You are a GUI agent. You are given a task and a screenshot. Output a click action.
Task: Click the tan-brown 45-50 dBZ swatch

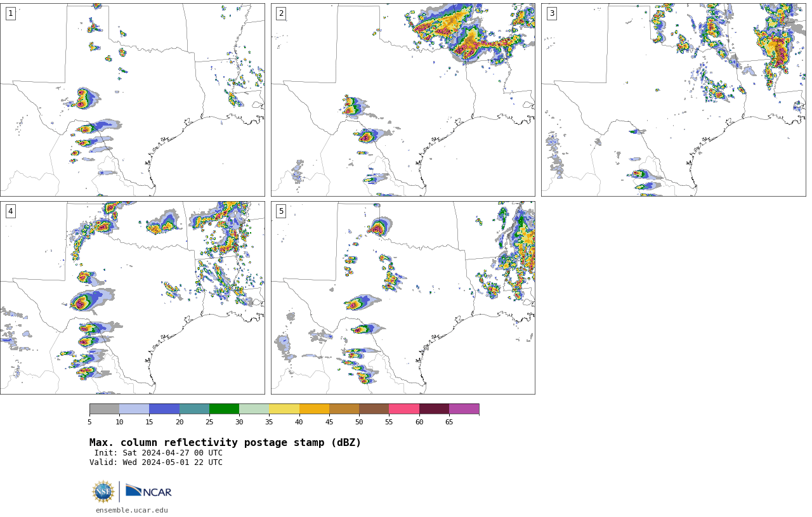point(344,409)
